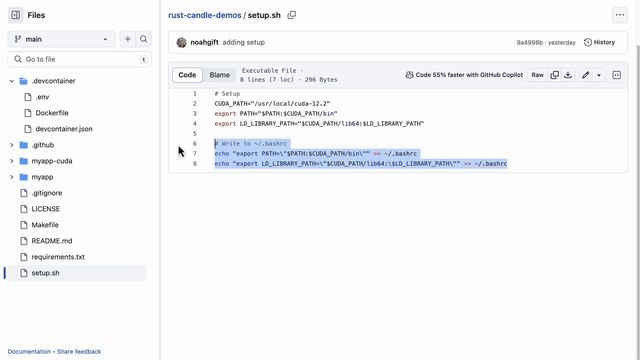Viewport: 640px width, 360px height.
Task: Click Code 55% faster with GitHub Copilot
Action: point(464,75)
